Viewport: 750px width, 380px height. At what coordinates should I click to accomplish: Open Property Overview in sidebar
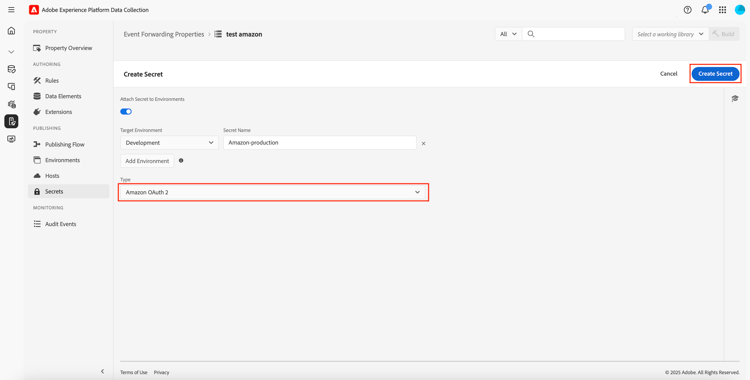click(68, 48)
